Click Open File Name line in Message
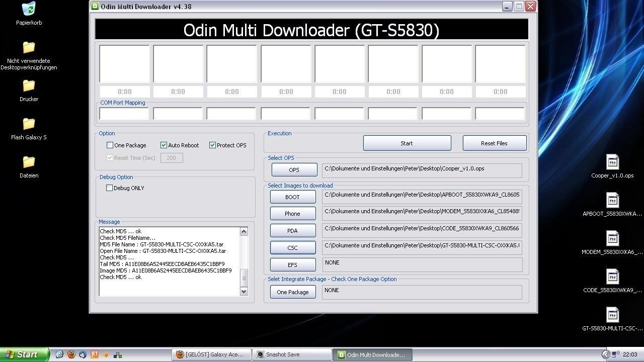The image size is (644, 362). 163,251
